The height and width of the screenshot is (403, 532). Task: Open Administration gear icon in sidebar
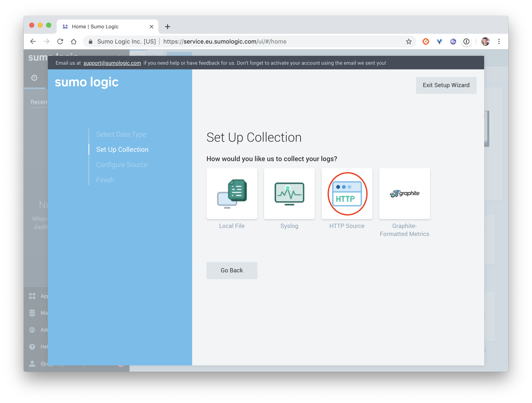[32, 330]
